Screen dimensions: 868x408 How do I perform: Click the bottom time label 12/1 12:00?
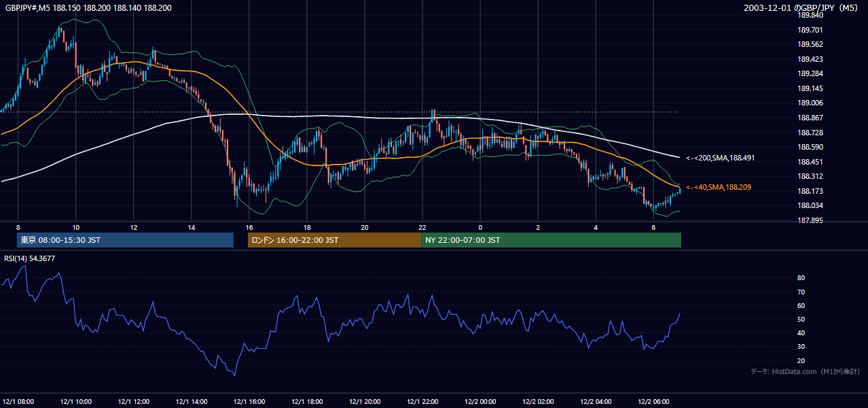[x=134, y=401]
